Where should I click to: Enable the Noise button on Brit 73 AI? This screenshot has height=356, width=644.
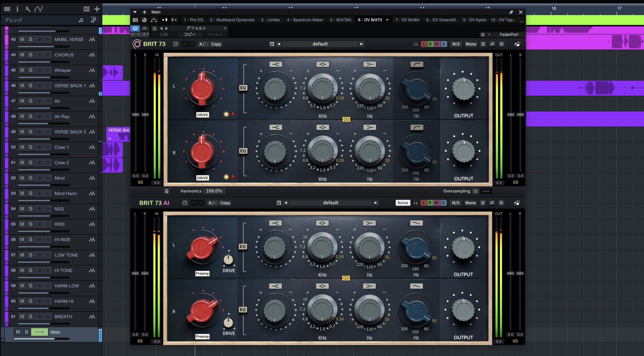point(403,203)
